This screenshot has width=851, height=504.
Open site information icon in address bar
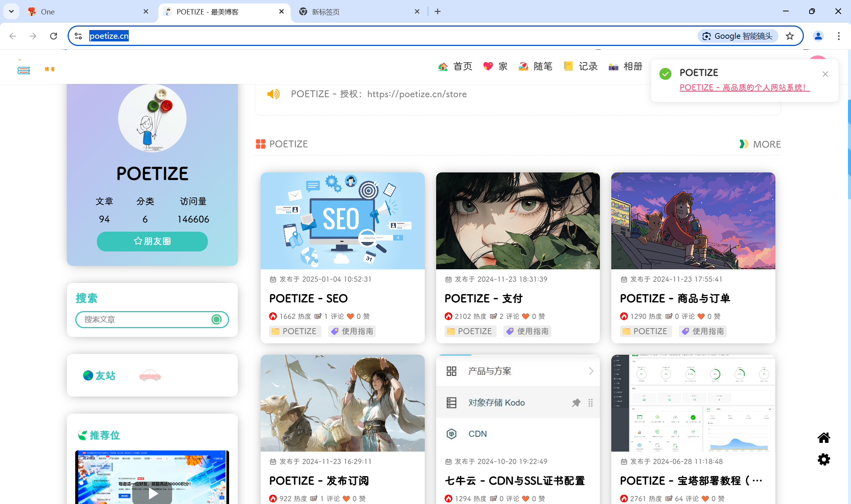click(78, 36)
